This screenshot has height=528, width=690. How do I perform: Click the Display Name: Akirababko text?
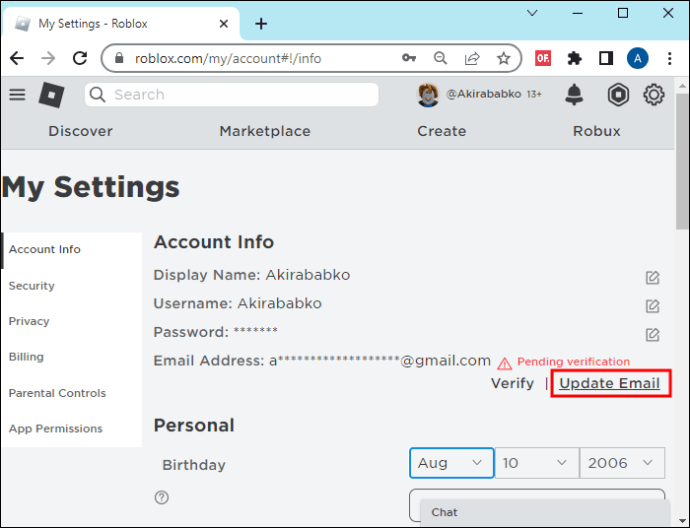click(252, 275)
